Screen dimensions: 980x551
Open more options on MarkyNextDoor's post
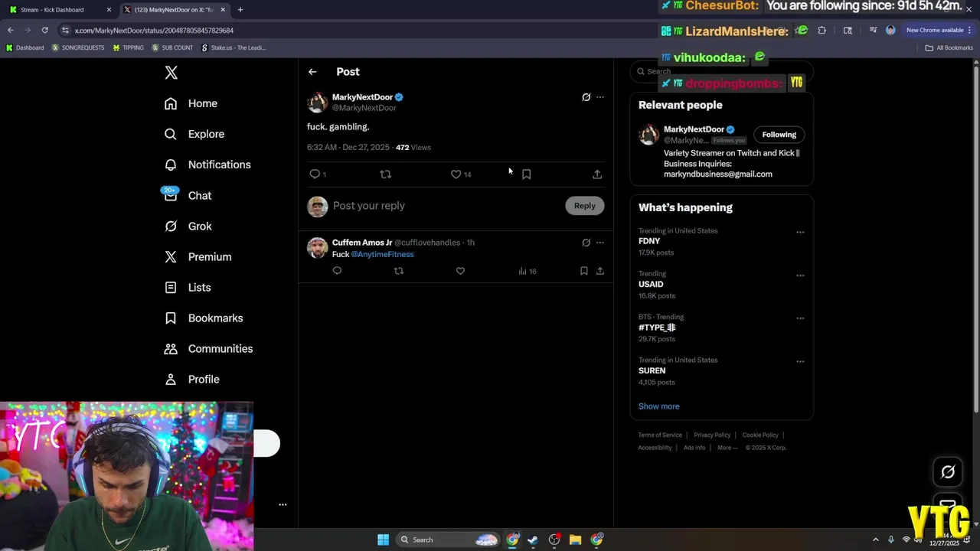[x=600, y=97]
